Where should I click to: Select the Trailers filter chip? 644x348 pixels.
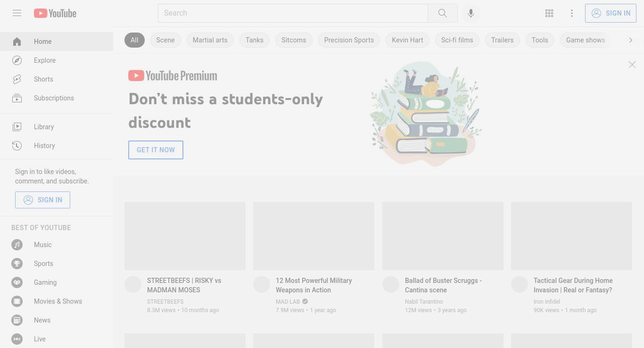point(503,40)
